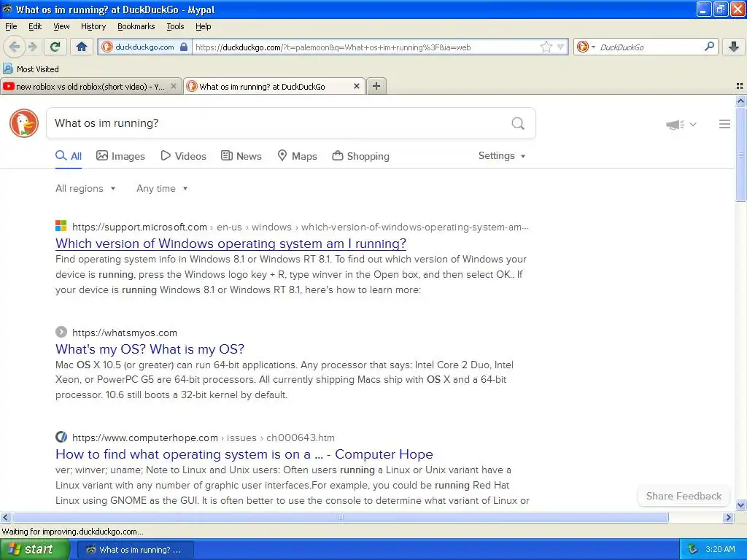Screen dimensions: 747x560
Task: Show the list all tabs button
Action: click(x=740, y=86)
